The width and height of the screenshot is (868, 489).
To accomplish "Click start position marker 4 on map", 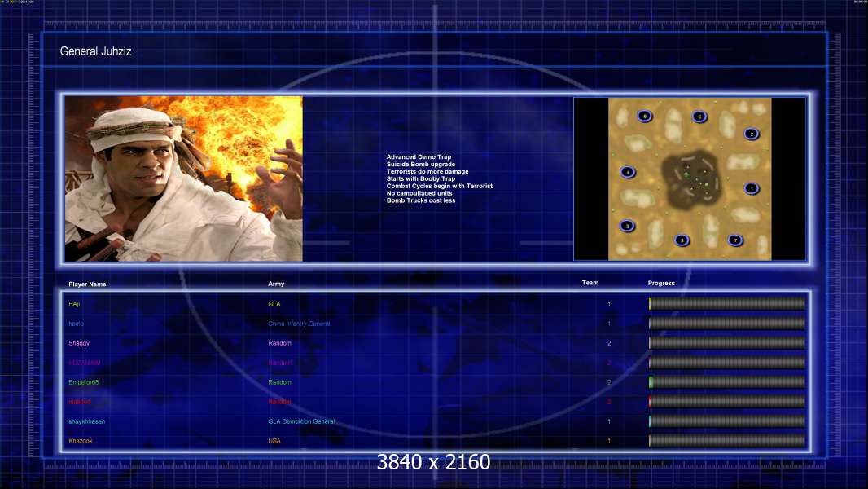I will [627, 172].
